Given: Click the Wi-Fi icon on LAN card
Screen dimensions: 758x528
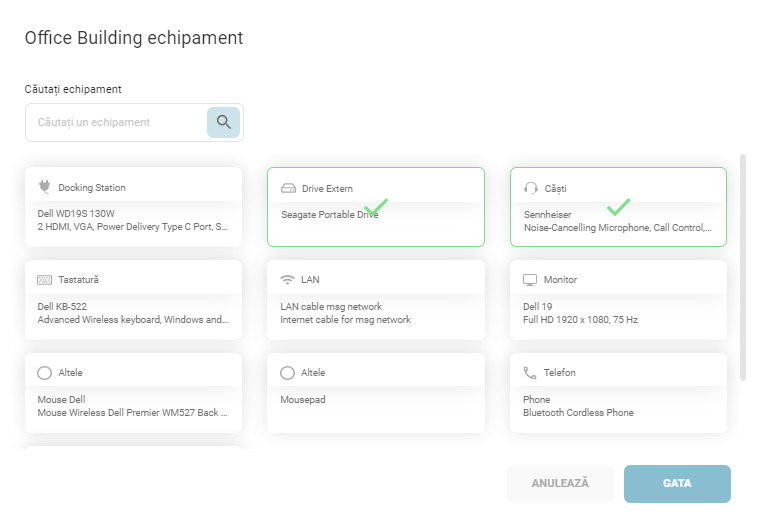Looking at the screenshot, I should [x=288, y=280].
